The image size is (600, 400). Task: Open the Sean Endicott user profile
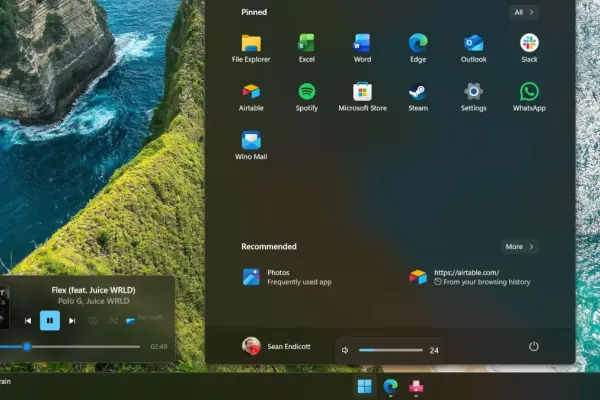tap(276, 346)
